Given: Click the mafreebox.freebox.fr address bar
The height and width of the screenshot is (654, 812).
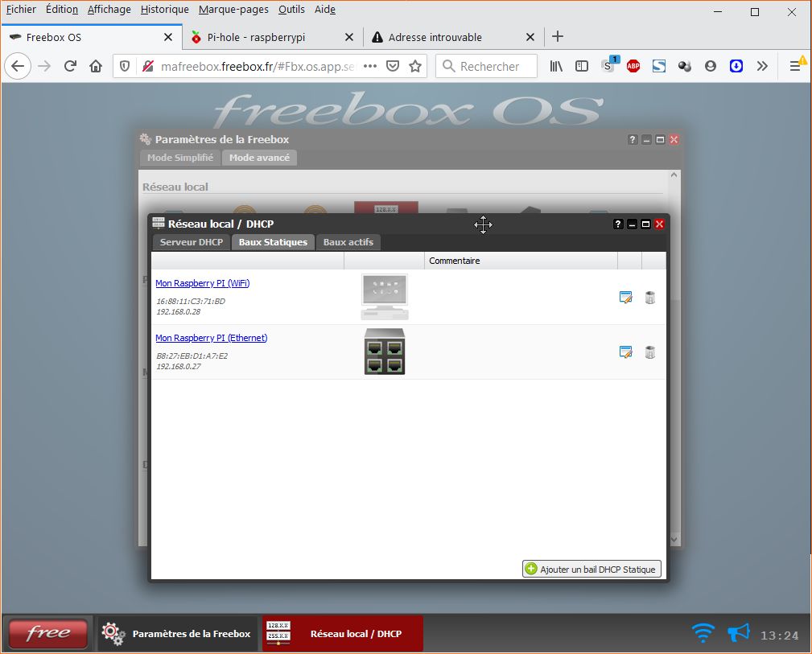Looking at the screenshot, I should (x=258, y=66).
